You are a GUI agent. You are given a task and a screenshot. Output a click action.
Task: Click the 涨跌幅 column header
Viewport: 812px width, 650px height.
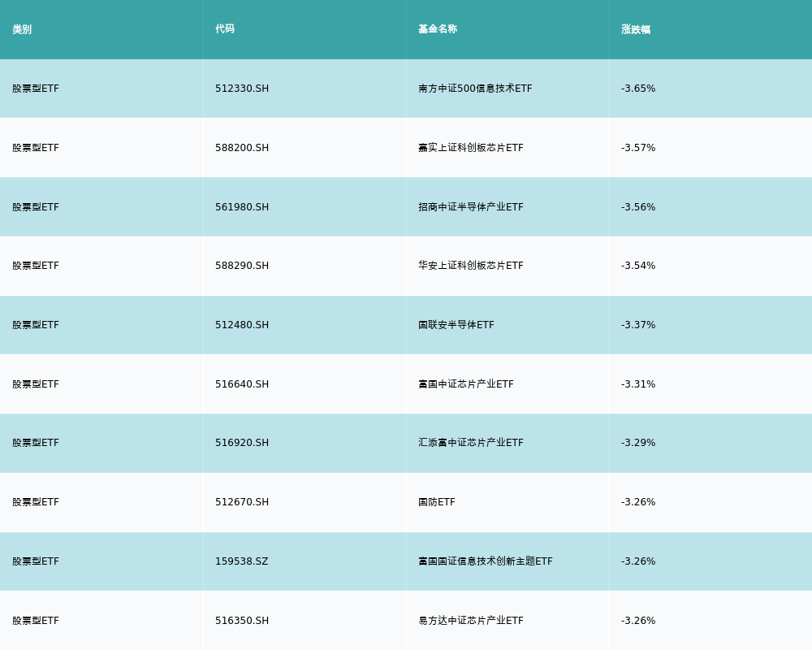coord(636,29)
